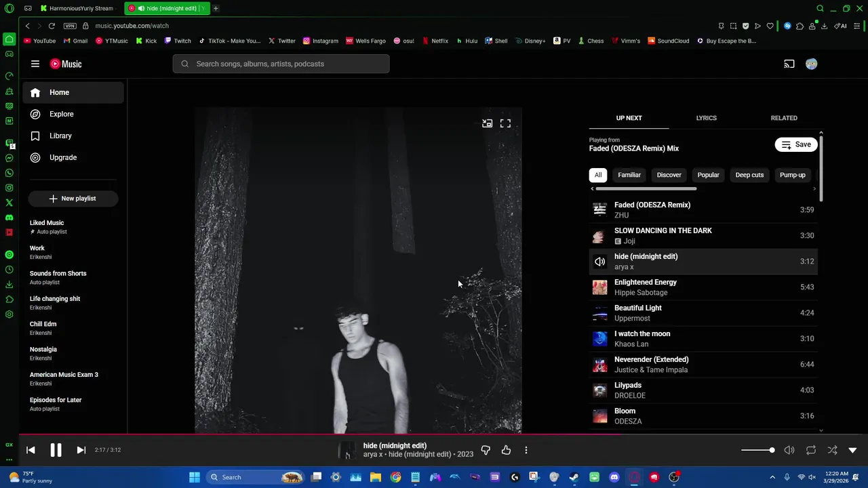Show hidden system tray icons

pyautogui.click(x=772, y=477)
